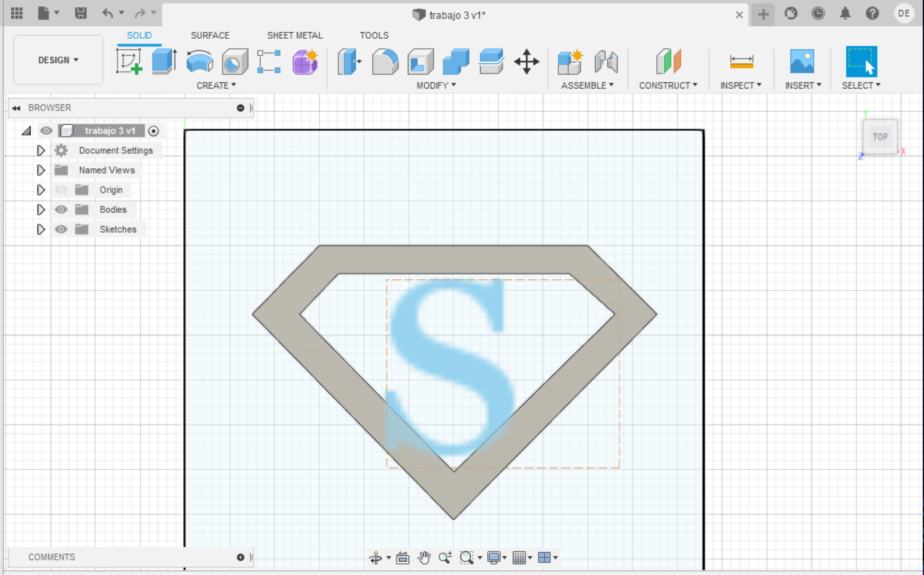Viewport: 924px width, 575px height.
Task: Open the CREATE dropdown menu
Action: point(216,85)
